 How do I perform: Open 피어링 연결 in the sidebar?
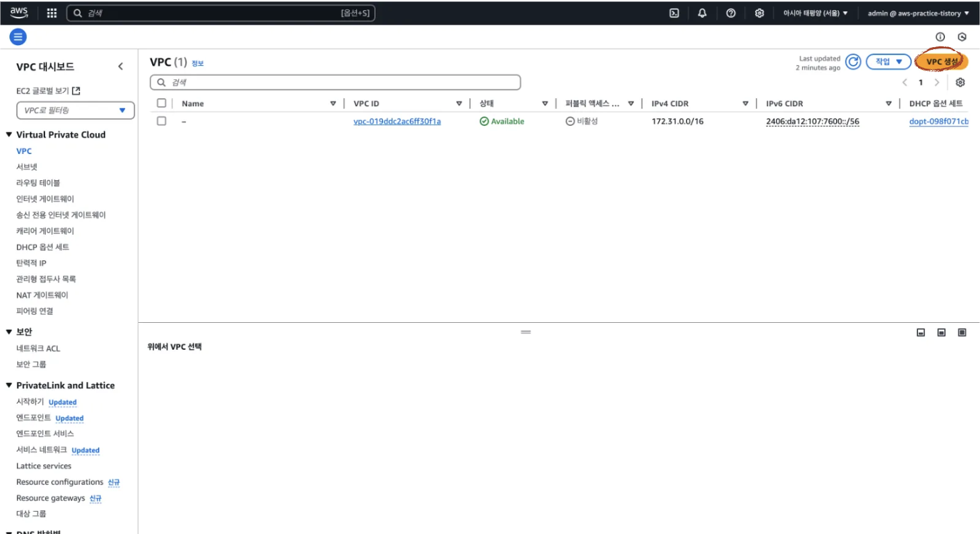coord(34,311)
